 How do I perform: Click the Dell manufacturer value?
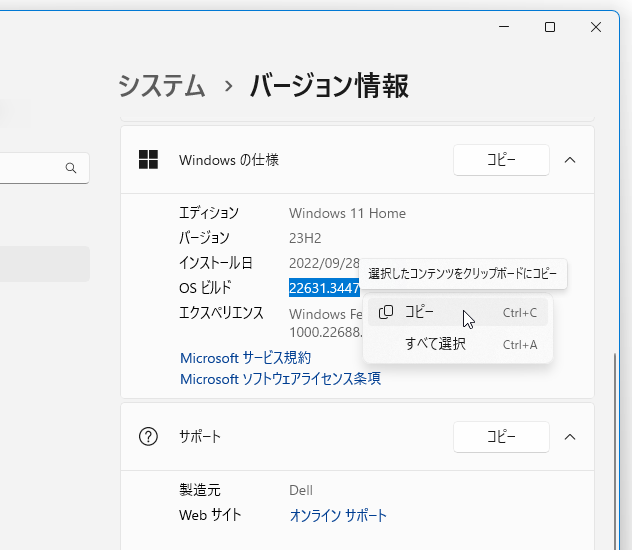pos(301,490)
